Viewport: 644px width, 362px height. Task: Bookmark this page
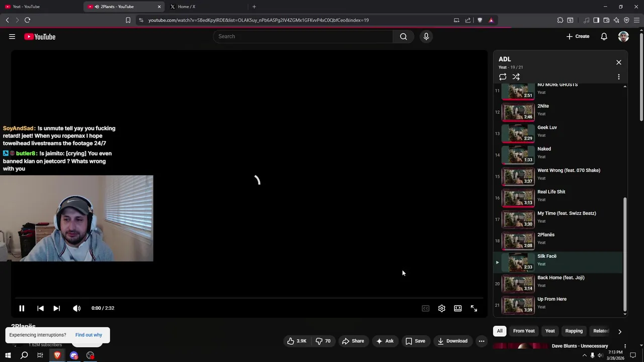pyautogui.click(x=128, y=20)
